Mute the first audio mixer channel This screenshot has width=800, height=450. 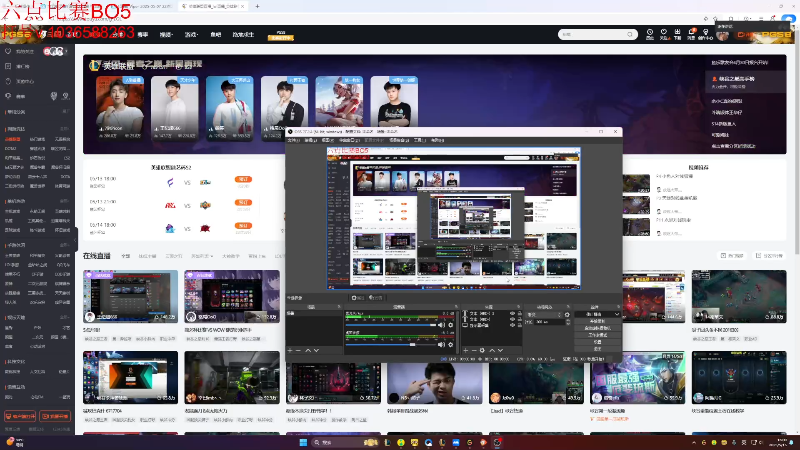click(441, 325)
